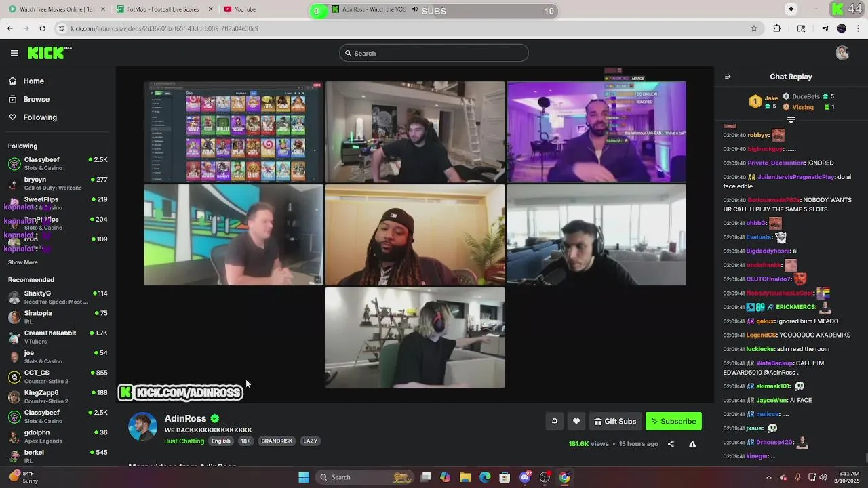
Task: Share the video via share icon
Action: pyautogui.click(x=671, y=444)
